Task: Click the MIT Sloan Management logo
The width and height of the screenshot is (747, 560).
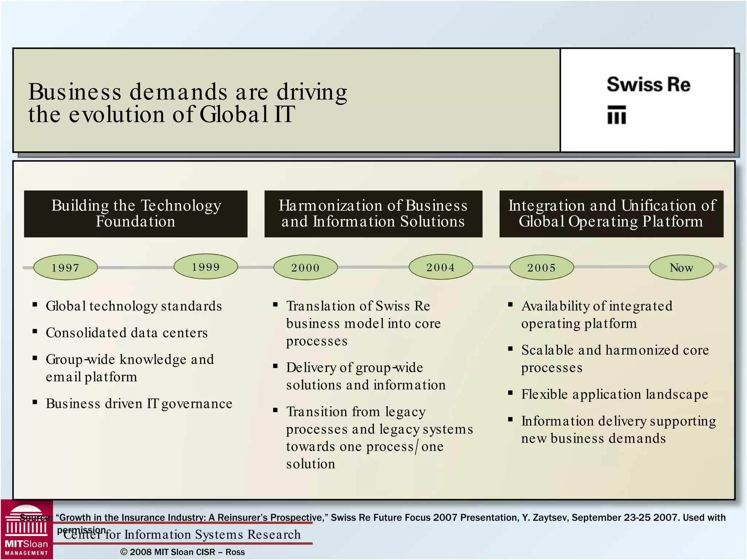Action: [x=27, y=530]
